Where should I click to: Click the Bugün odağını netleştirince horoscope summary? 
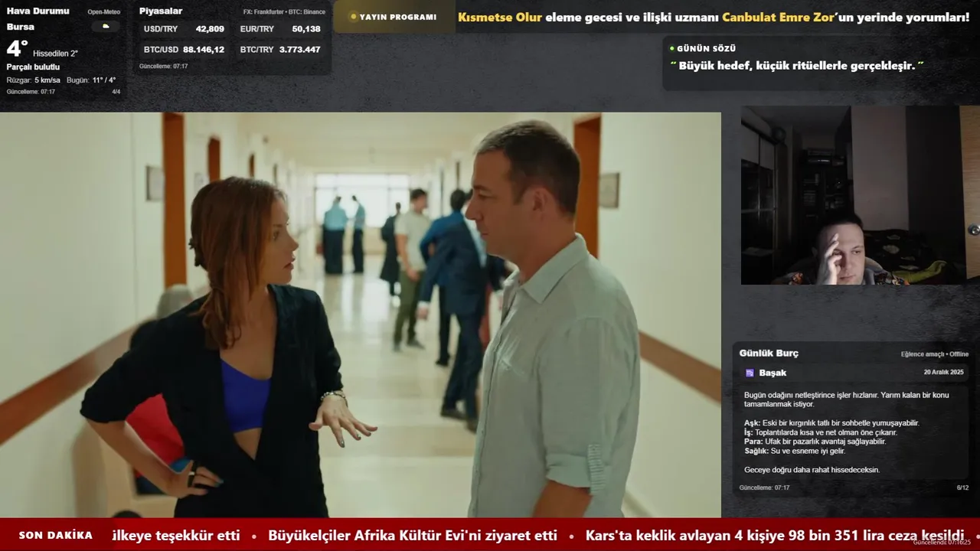pos(846,399)
